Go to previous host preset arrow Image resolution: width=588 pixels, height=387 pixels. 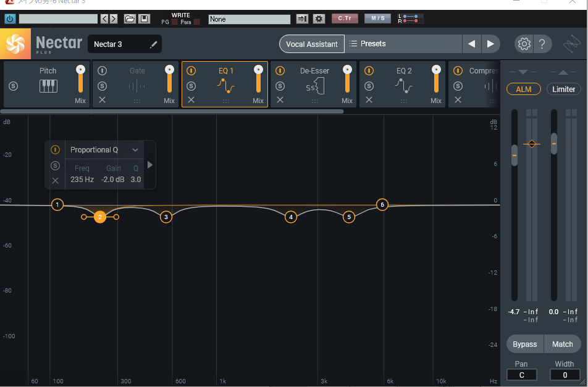pos(104,19)
